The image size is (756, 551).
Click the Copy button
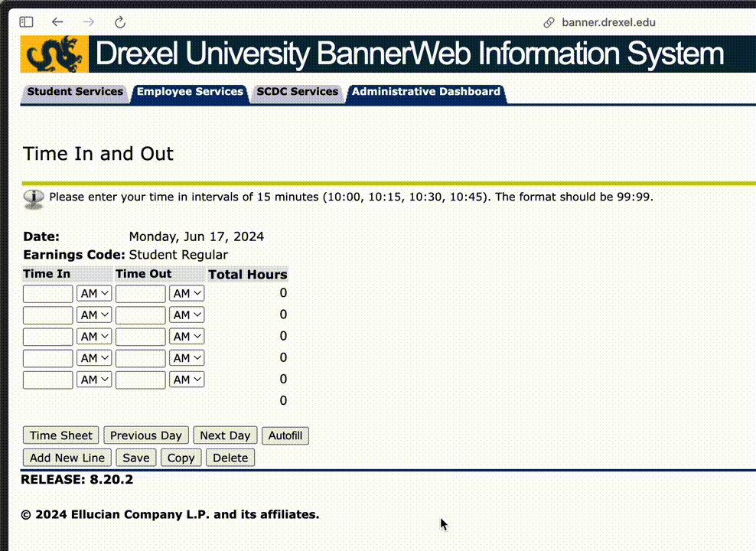pyautogui.click(x=181, y=458)
